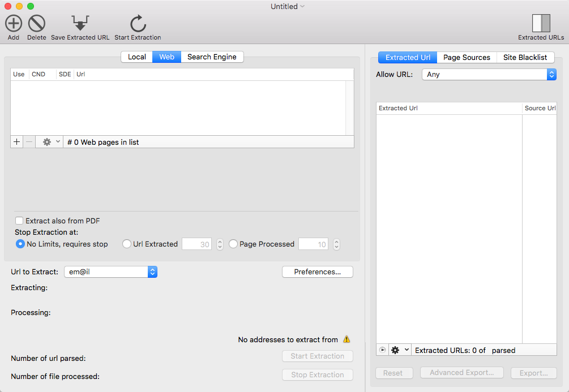Screen dimensions: 569x392
Task: Click the disabled Start Extraction button
Action: coord(318,356)
